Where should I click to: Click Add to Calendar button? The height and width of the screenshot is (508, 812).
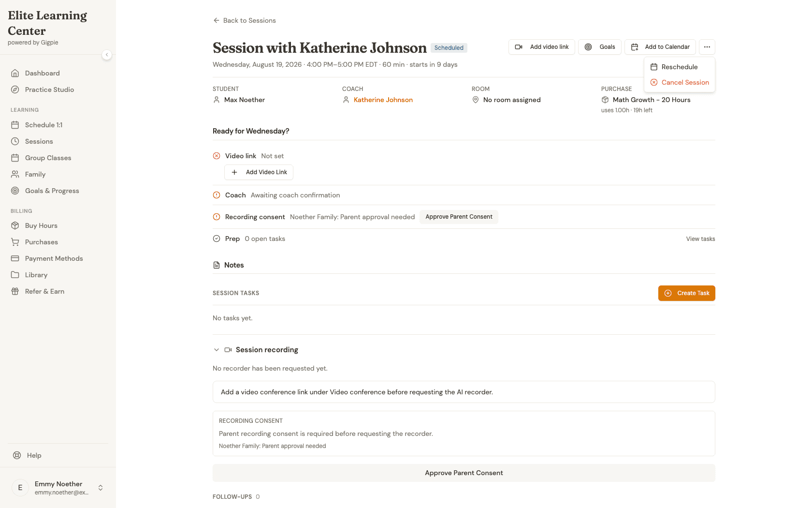tap(660, 47)
